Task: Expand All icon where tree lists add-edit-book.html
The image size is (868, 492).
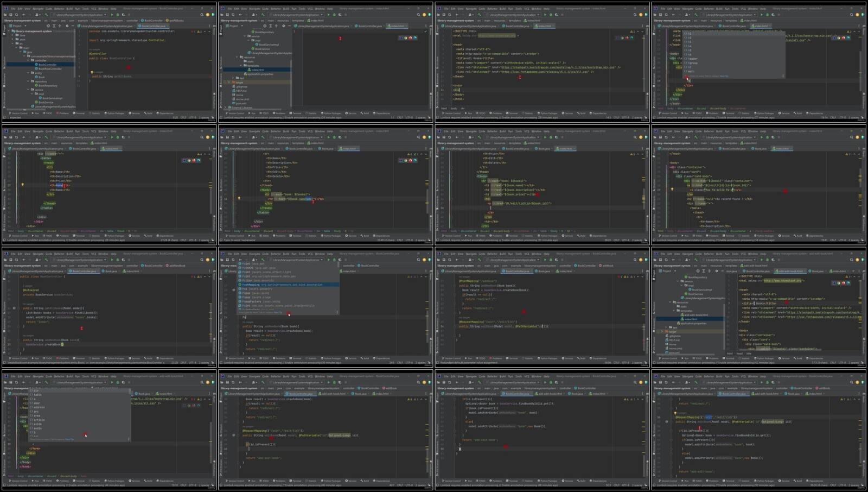Action: [x=704, y=271]
